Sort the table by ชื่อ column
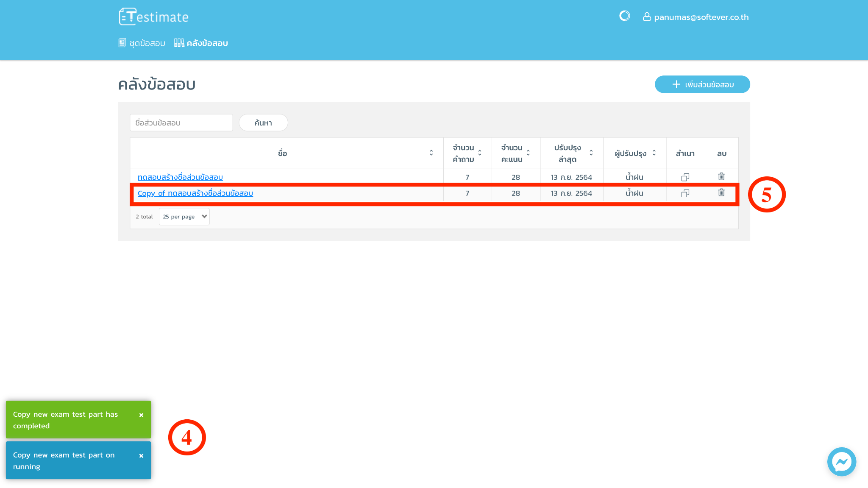The width and height of the screenshot is (868, 488). (431, 153)
